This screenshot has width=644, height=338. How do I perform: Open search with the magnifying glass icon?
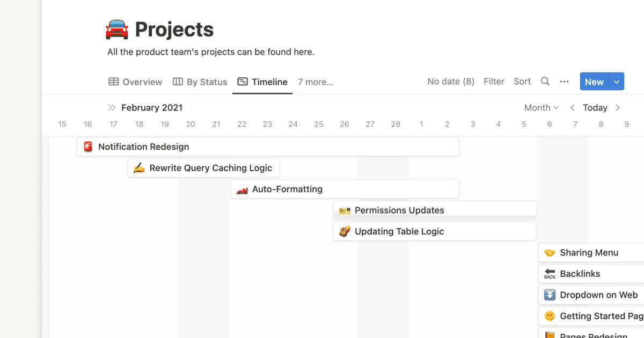pyautogui.click(x=545, y=82)
